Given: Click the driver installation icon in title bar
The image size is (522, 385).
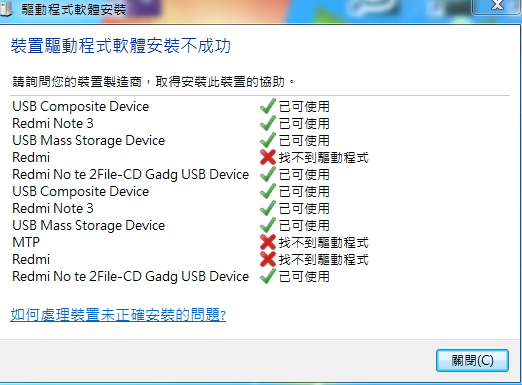Looking at the screenshot, I should pos(7,9).
